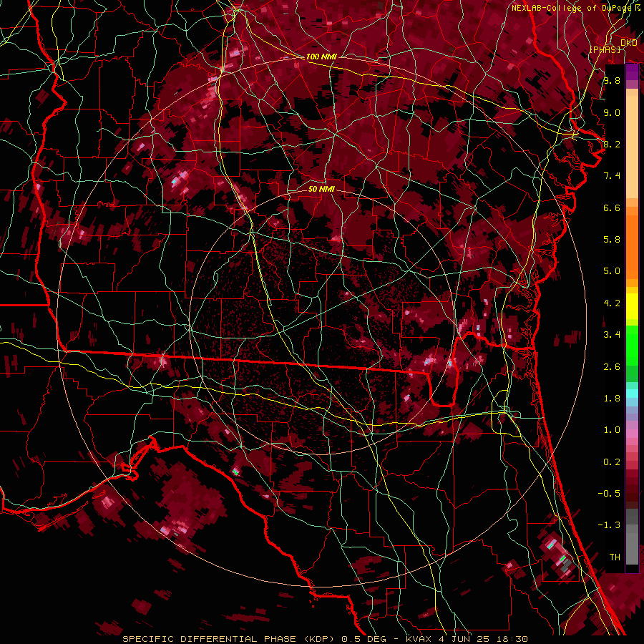Click the '100 NMI' range ring label
This screenshot has height=644, width=644.
(321, 57)
